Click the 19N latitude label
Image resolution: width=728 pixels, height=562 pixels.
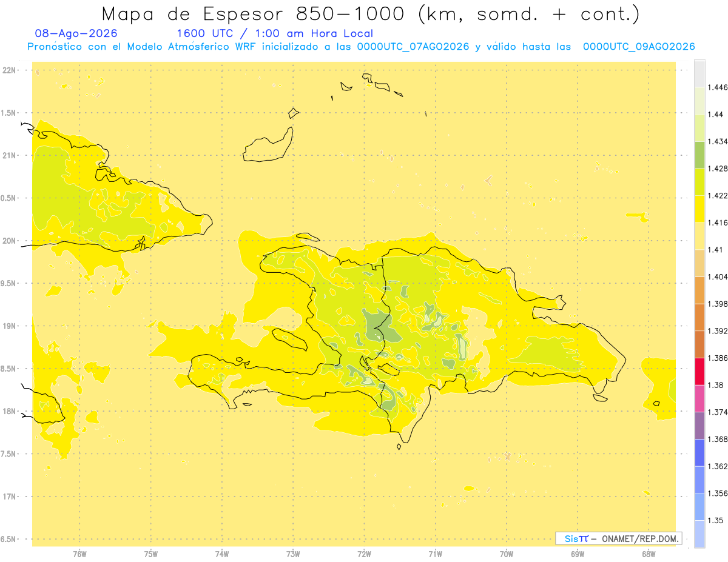tap(8, 326)
